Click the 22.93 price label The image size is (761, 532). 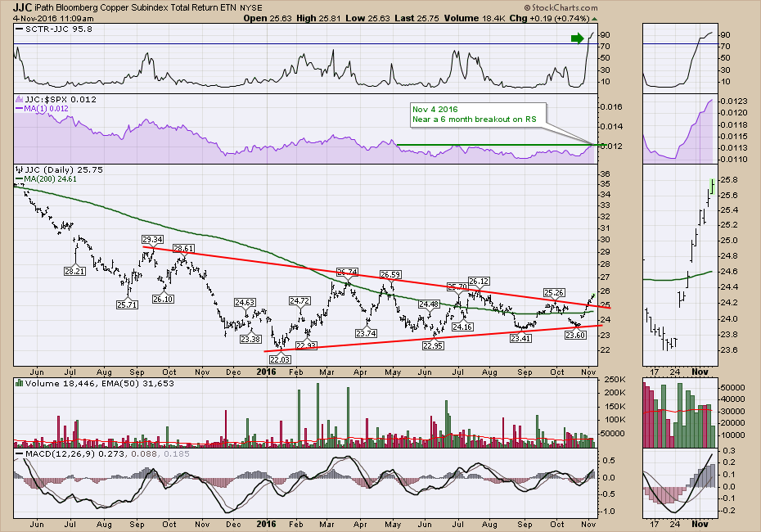point(306,345)
